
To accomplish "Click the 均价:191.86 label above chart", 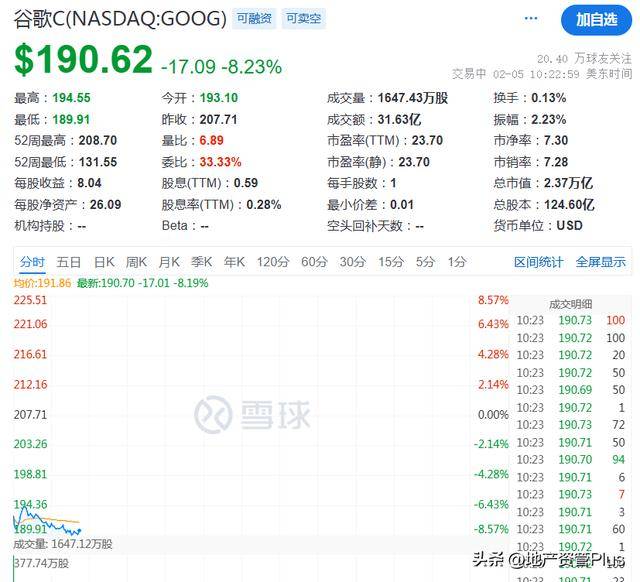I will tap(42, 283).
